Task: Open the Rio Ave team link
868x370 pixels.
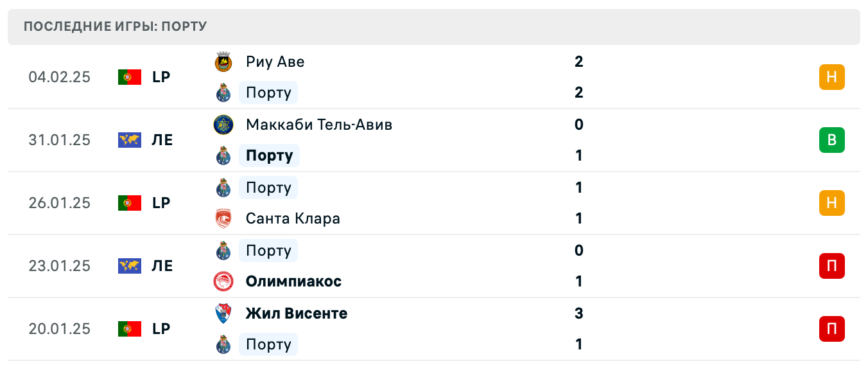Action: click(x=275, y=62)
